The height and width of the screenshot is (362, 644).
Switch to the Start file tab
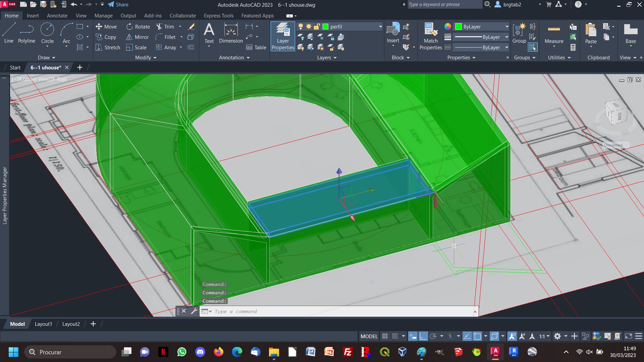point(15,67)
